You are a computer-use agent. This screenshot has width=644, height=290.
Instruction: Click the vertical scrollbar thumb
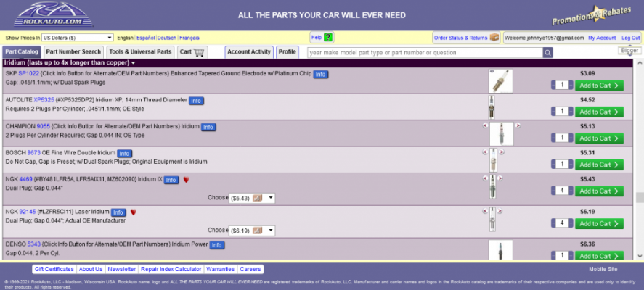tap(640, 197)
